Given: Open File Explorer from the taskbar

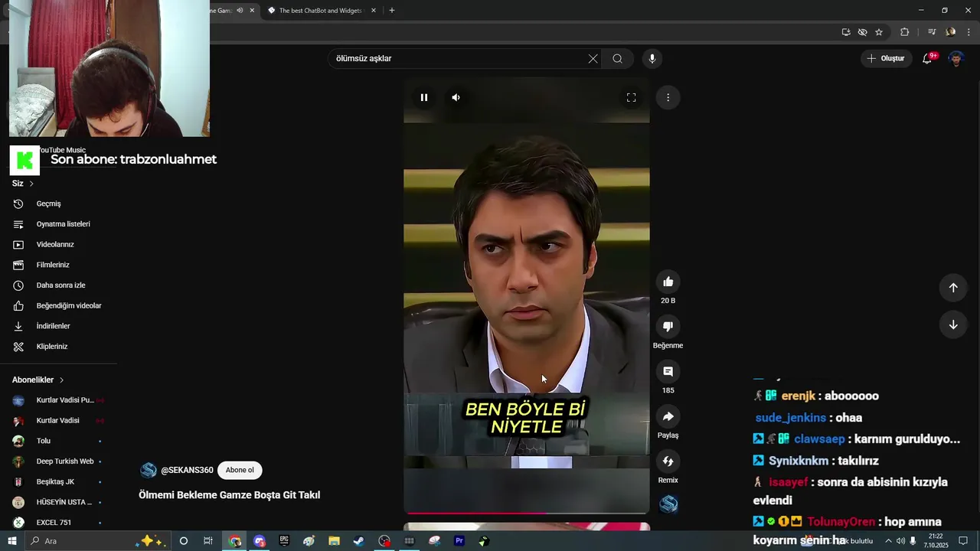Looking at the screenshot, I should tap(334, 541).
